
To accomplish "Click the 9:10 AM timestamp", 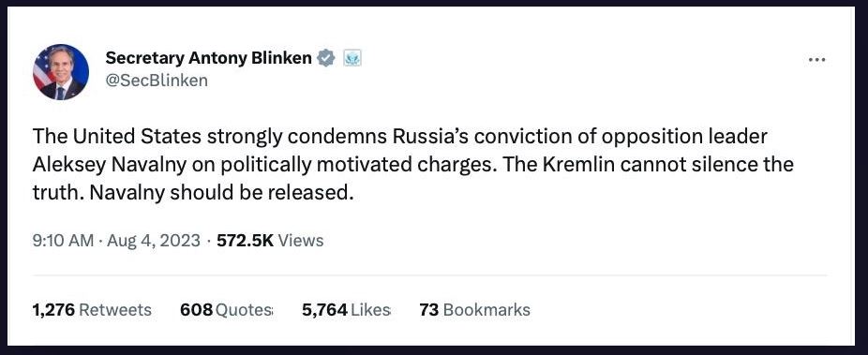I will [x=63, y=241].
